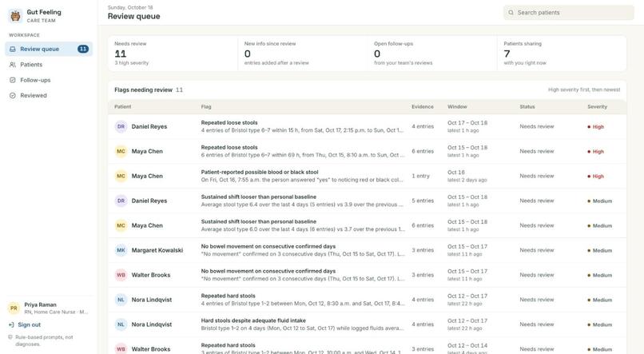This screenshot has height=354, width=644.
Task: Click the Follow-ups checkbox icon
Action: [13, 80]
